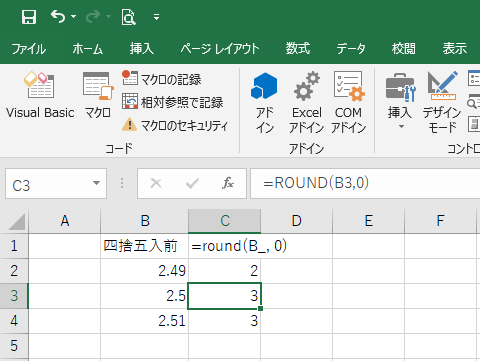Image resolution: width=480 pixels, height=361 pixels.
Task: Open COM アドイン dialog
Action: tap(349, 103)
